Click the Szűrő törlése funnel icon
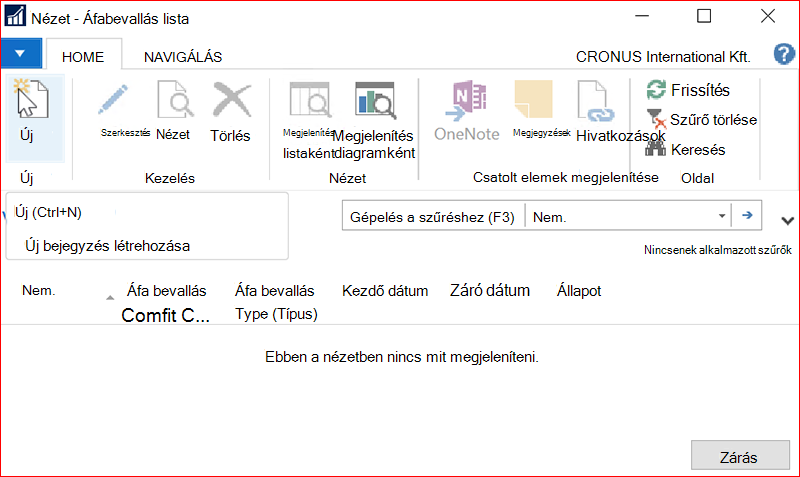Image resolution: width=800 pixels, height=477 pixels. (x=656, y=119)
